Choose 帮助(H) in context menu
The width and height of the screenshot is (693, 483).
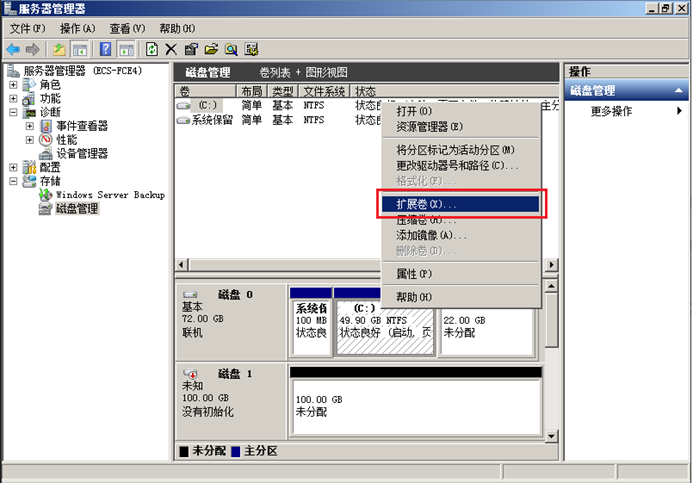(x=461, y=297)
